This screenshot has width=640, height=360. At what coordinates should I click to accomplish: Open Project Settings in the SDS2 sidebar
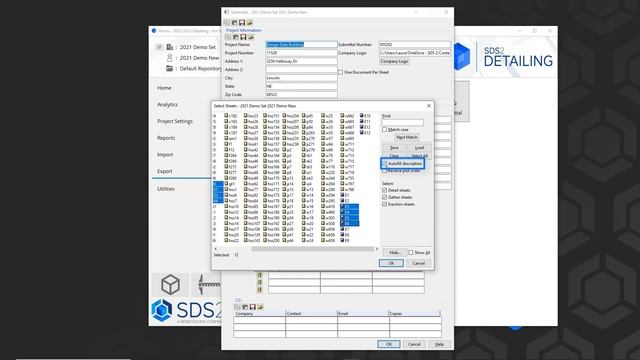click(x=175, y=121)
